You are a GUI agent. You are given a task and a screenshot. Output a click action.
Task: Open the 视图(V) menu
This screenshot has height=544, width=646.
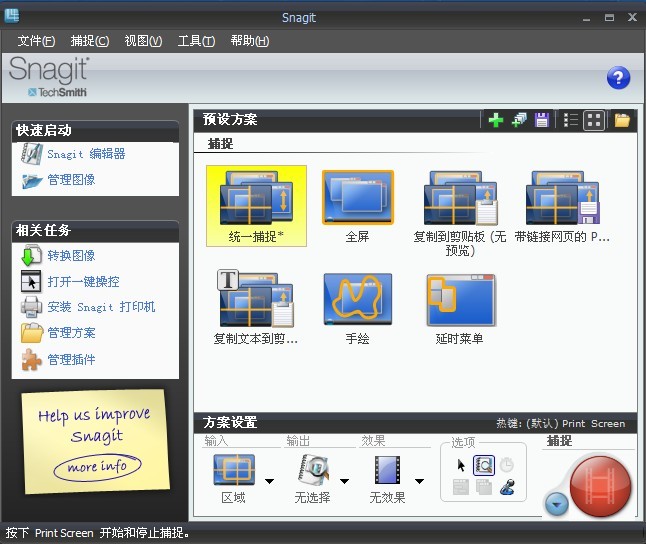(143, 41)
